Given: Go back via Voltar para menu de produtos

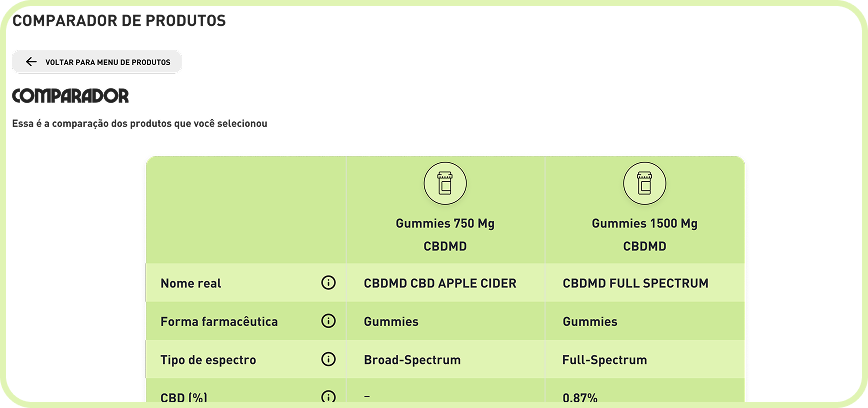Looking at the screenshot, I should pos(97,62).
